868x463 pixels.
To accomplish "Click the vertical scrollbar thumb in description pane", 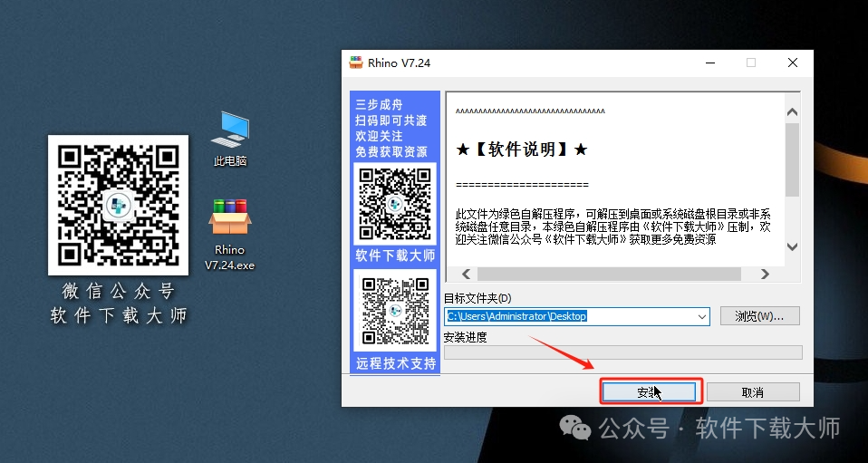I will pos(792,159).
